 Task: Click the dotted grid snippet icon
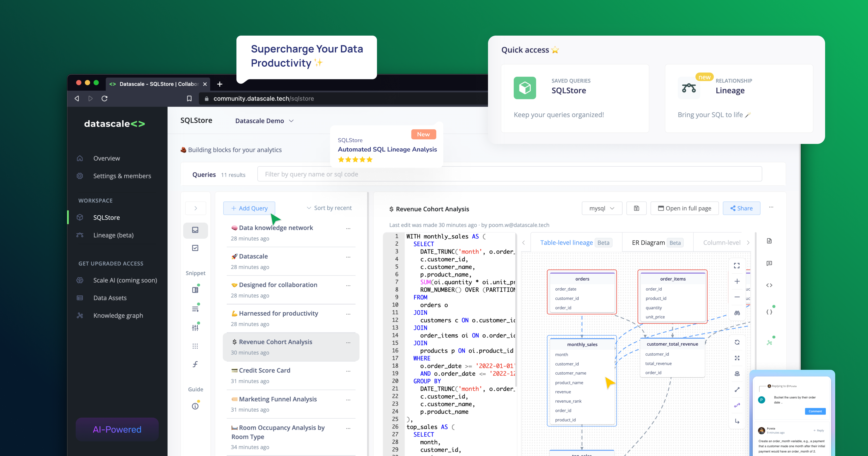pyautogui.click(x=195, y=346)
